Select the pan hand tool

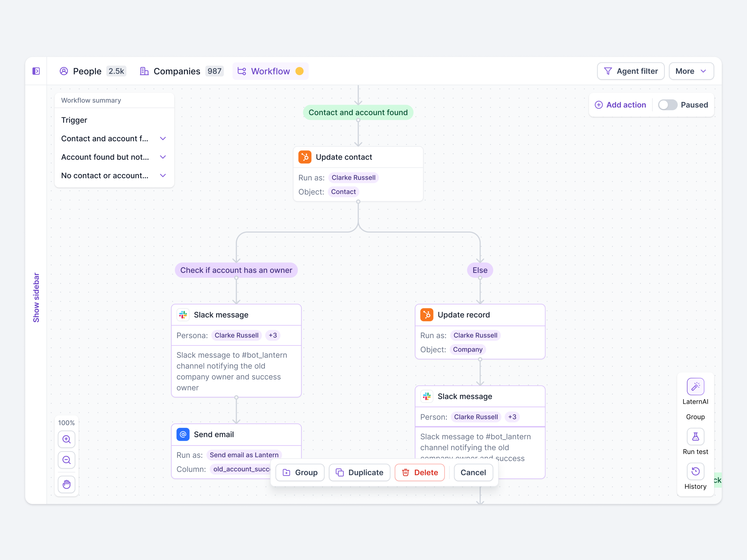(67, 484)
